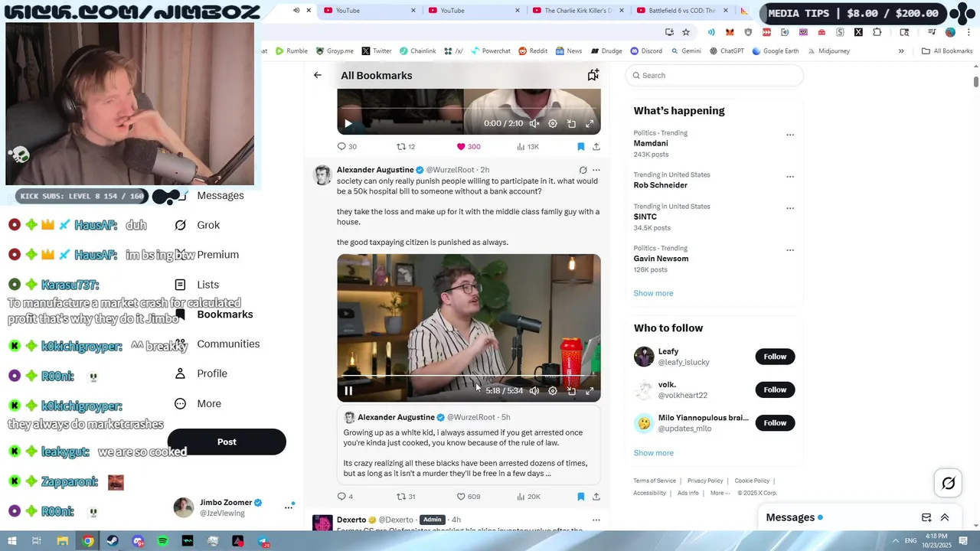Open settings gear on the top video

point(553,123)
